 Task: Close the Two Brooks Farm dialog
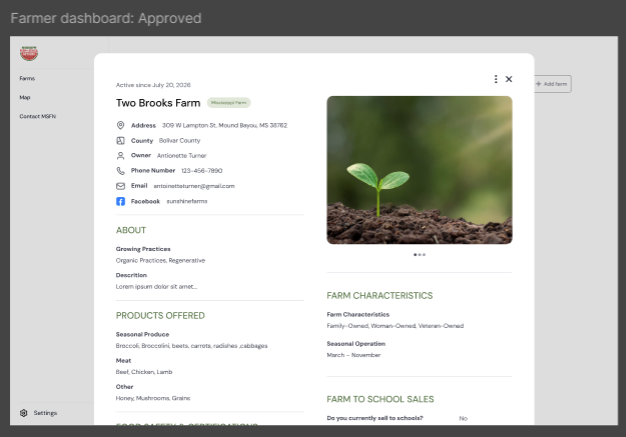pos(509,79)
